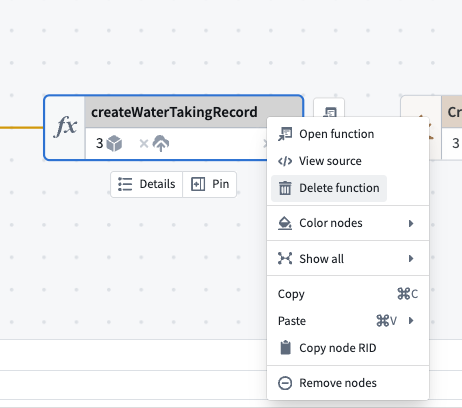Click the cube object count icon
Screen dimensions: 462x408
[114, 144]
